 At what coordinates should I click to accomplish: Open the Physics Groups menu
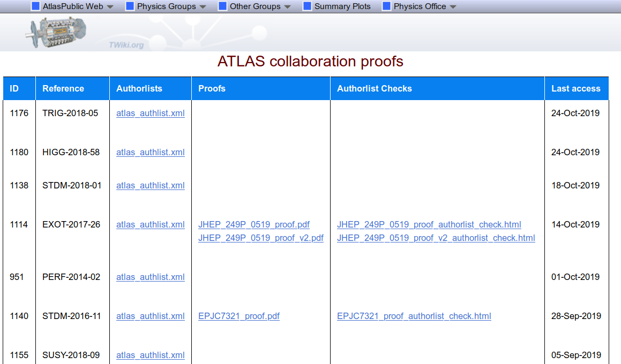[166, 6]
